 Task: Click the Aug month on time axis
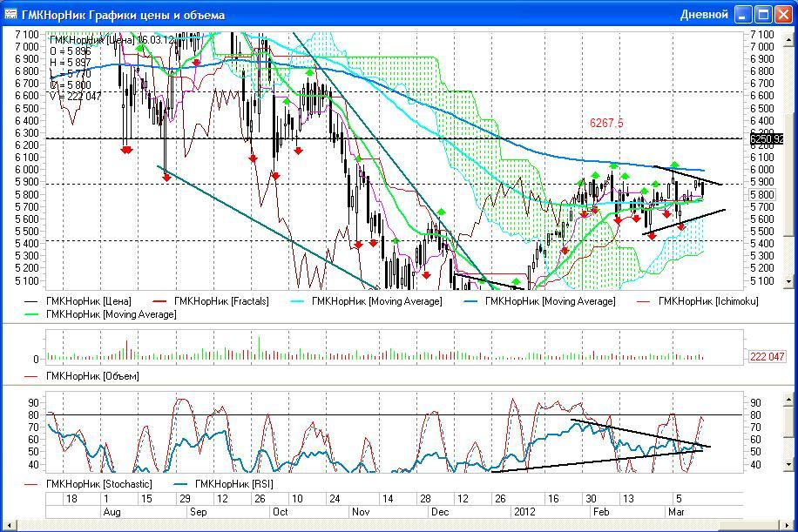point(112,512)
